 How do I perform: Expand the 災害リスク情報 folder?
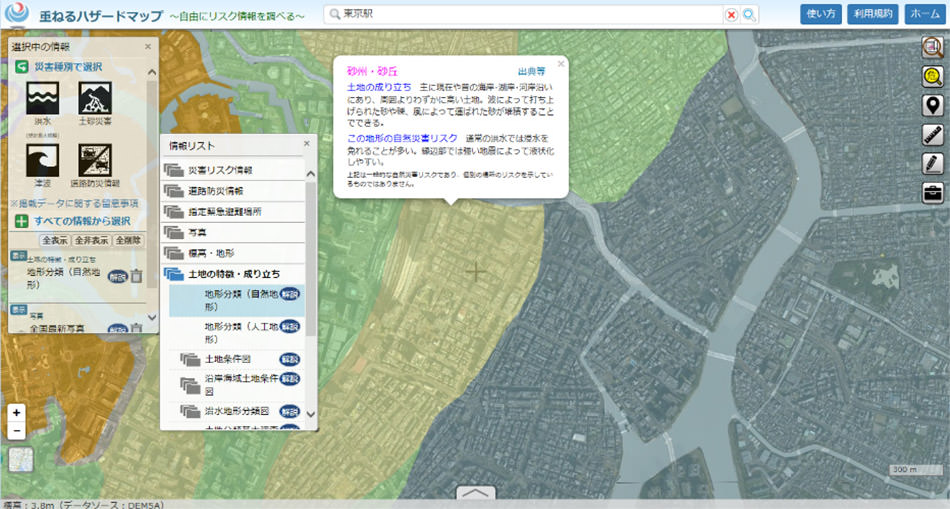tap(219, 170)
